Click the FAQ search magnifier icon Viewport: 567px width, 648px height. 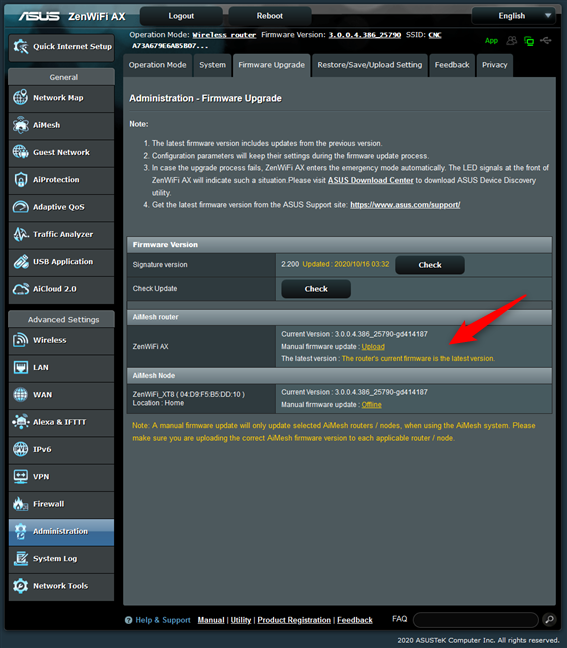tap(549, 619)
